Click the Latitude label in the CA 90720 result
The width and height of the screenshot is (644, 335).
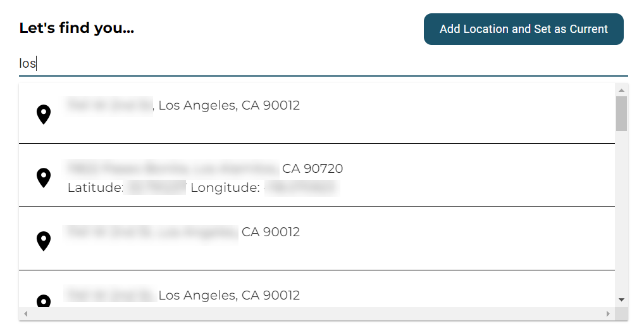coord(96,188)
